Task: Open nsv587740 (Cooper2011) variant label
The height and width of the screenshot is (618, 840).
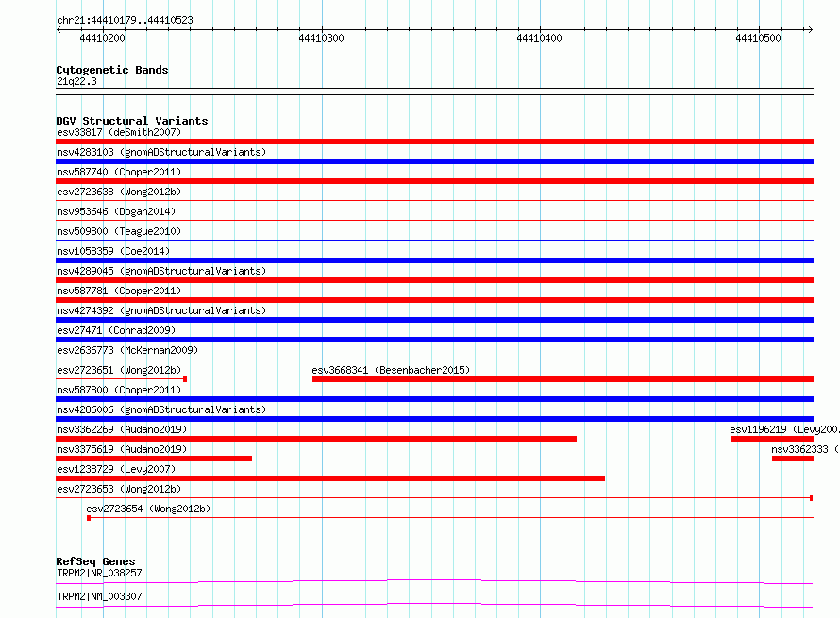Action: tap(119, 172)
